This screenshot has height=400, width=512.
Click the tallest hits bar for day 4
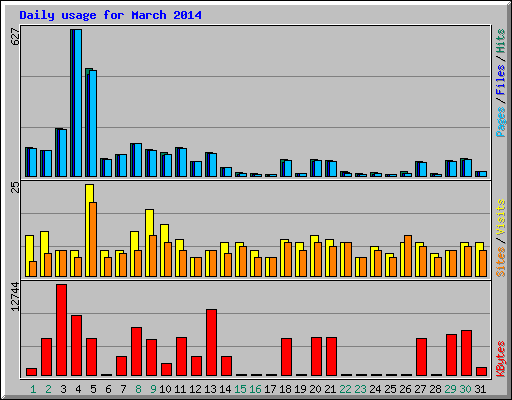pyautogui.click(x=76, y=103)
